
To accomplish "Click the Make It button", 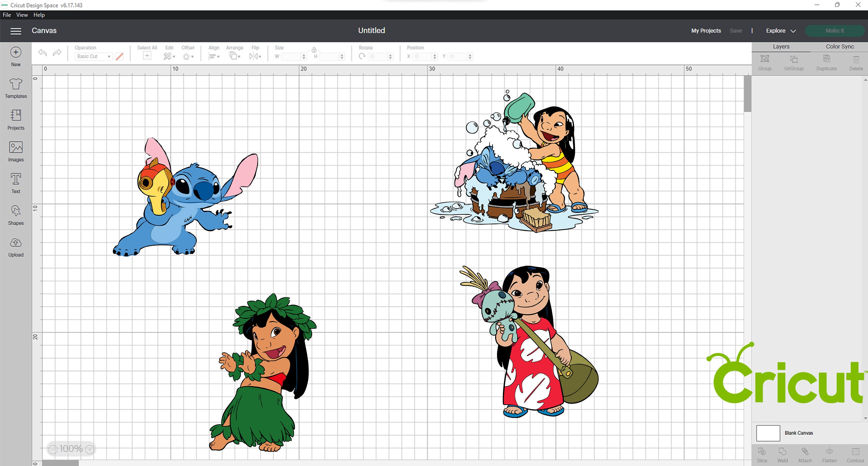I will pyautogui.click(x=835, y=31).
